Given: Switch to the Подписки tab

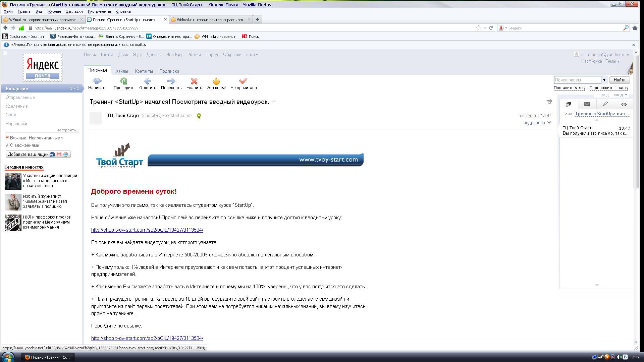Looking at the screenshot, I should (169, 71).
